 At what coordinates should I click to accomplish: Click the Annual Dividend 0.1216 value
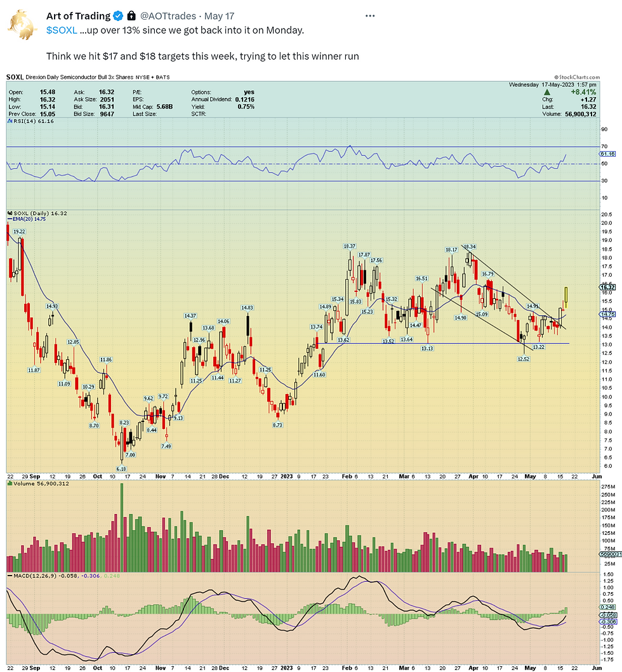point(245,100)
